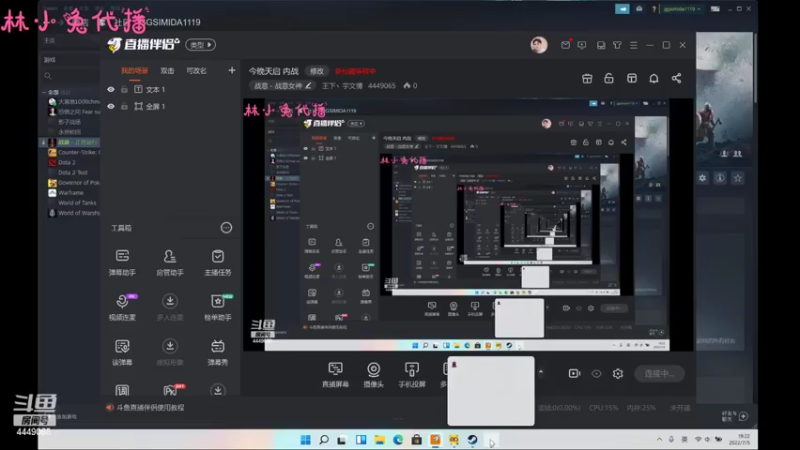Open 斗鱼直播伴侣使用教程 link
The height and width of the screenshot is (450, 800).
[151, 407]
